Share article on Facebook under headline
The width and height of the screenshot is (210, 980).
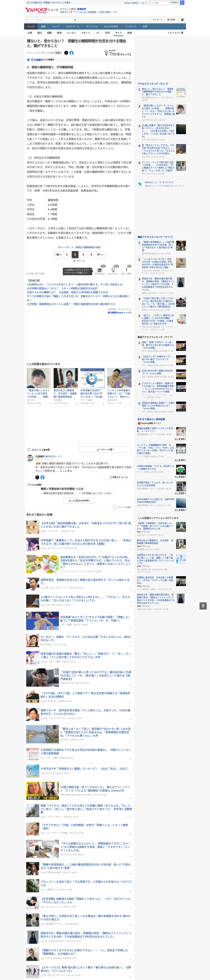pos(71,53)
